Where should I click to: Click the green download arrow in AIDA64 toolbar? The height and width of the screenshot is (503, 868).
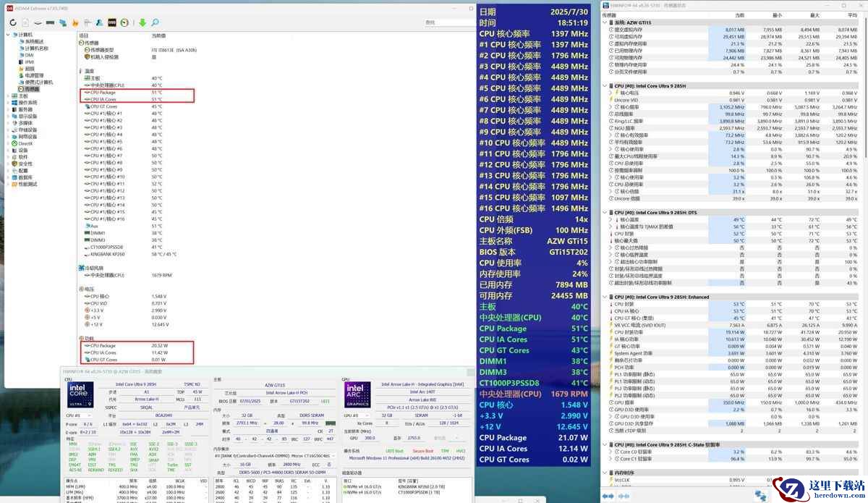click(142, 22)
